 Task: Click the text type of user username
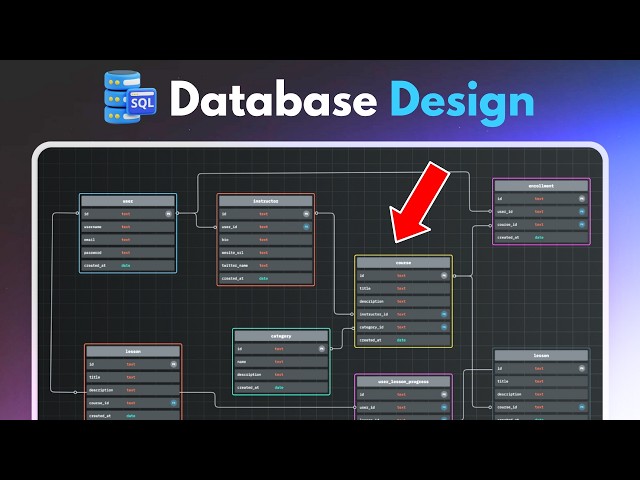click(126, 227)
